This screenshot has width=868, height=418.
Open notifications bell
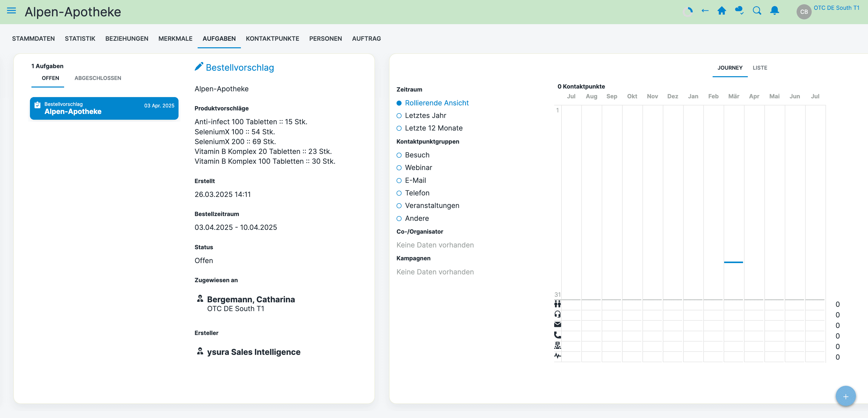(775, 11)
